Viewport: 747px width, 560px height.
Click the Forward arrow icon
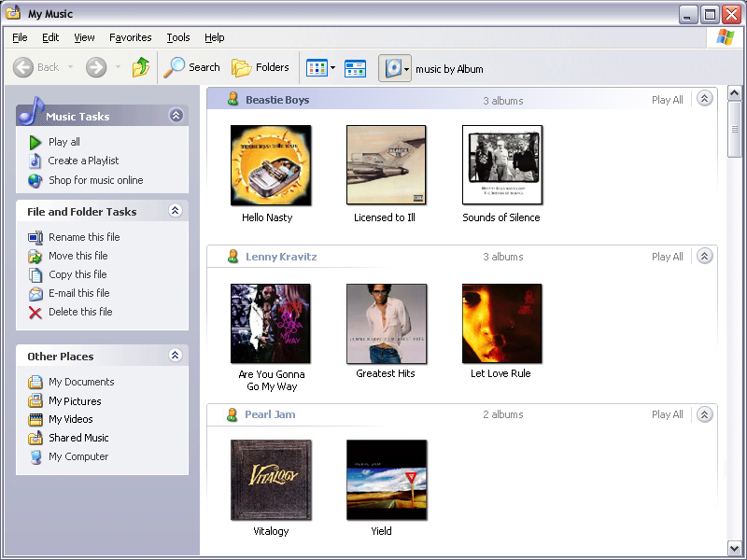click(96, 67)
